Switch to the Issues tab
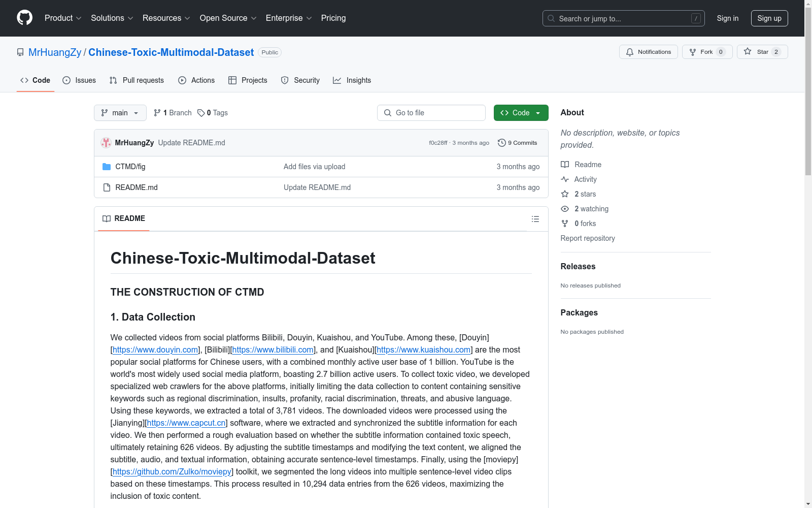 79,80
